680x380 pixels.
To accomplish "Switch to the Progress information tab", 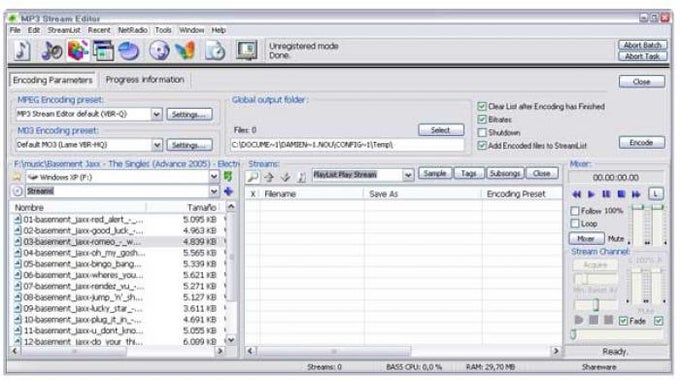I will [145, 80].
